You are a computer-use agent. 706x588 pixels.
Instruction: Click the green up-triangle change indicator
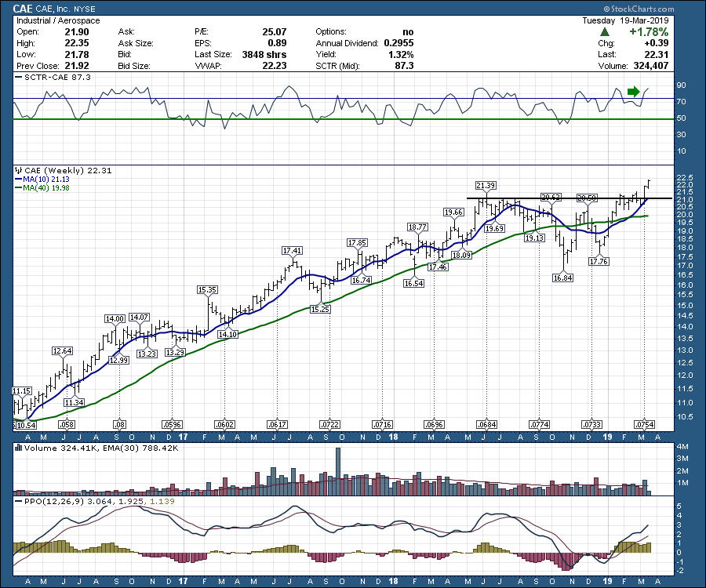[605, 32]
